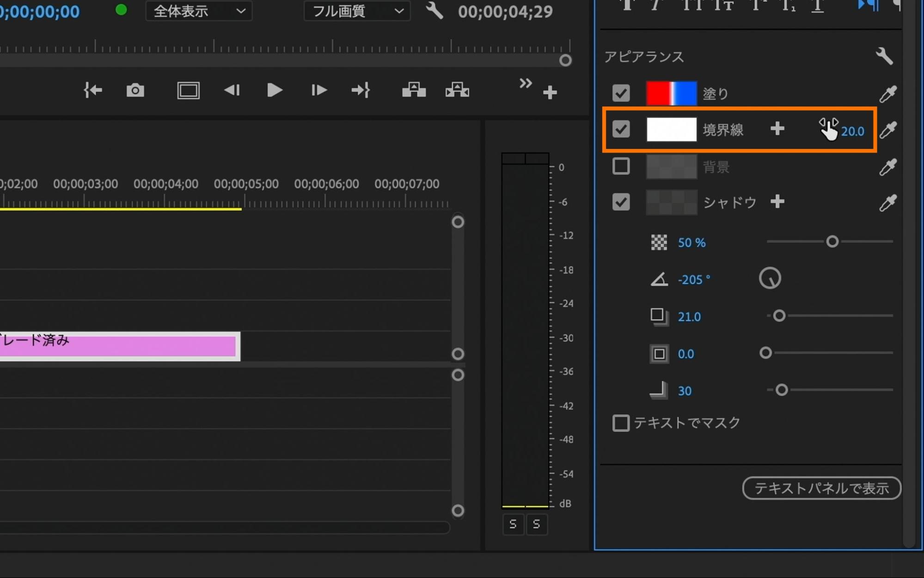Disable the シャドウ shadow checkbox
The height and width of the screenshot is (578, 924).
point(621,202)
